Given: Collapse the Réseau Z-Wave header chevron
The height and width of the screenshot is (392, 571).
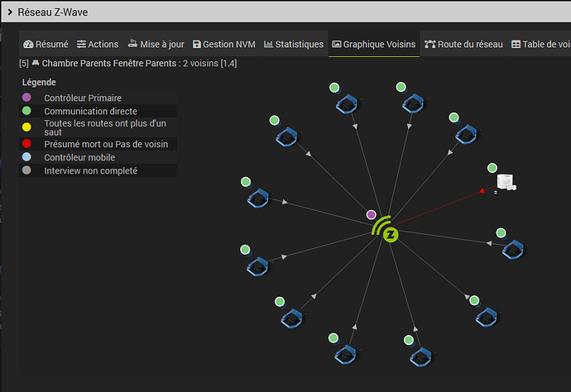Looking at the screenshot, I should tap(10, 12).
